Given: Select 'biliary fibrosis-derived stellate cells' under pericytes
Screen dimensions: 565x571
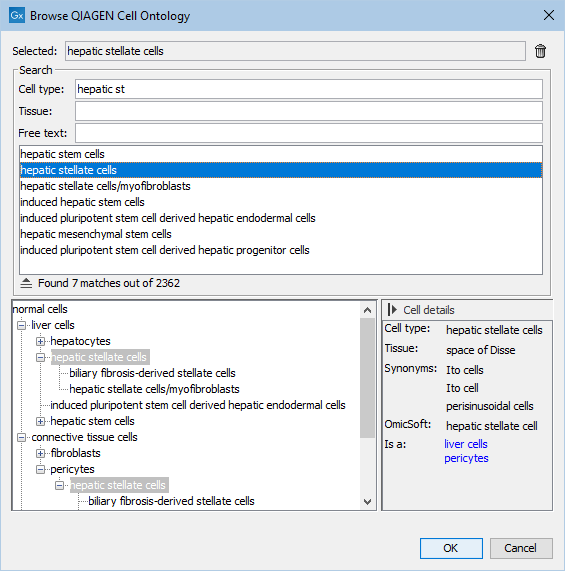Looking at the screenshot, I should click(171, 501).
